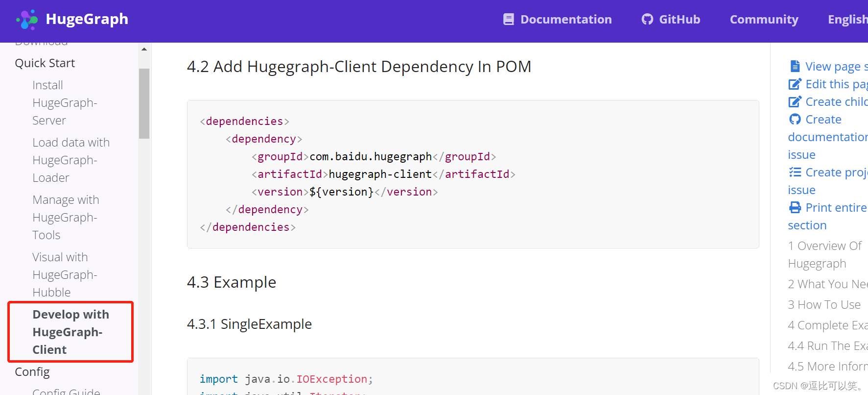Click Create project issue link

click(827, 181)
